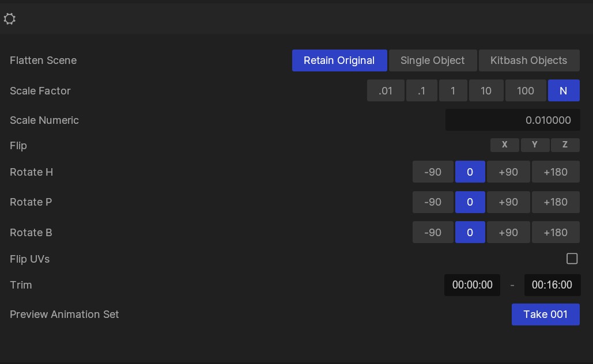593x364 pixels.
Task: Set Rotate H to +180
Action: click(x=555, y=172)
